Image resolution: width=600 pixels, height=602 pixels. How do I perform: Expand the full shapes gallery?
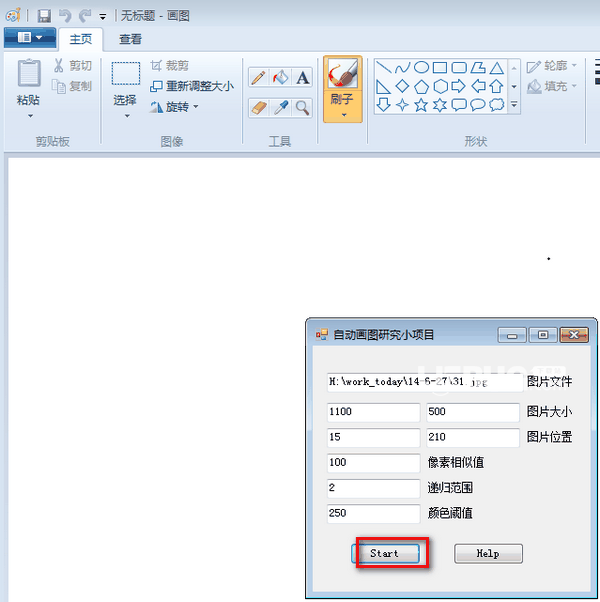click(x=514, y=104)
